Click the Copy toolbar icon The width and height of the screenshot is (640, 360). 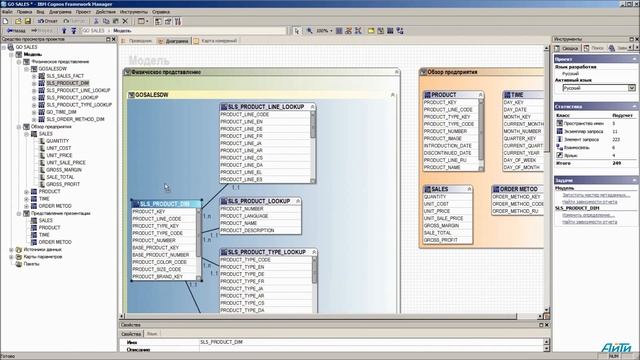[106, 21]
